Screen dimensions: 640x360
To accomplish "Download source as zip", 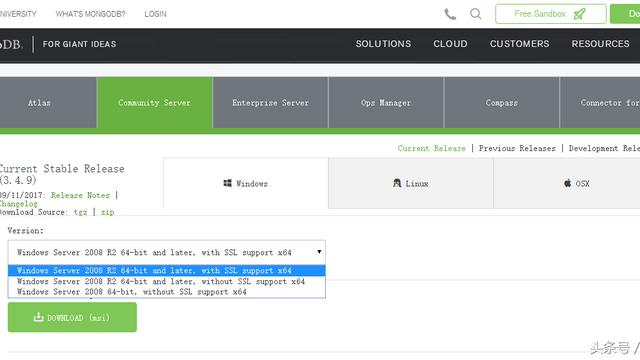I will pyautogui.click(x=107, y=212).
